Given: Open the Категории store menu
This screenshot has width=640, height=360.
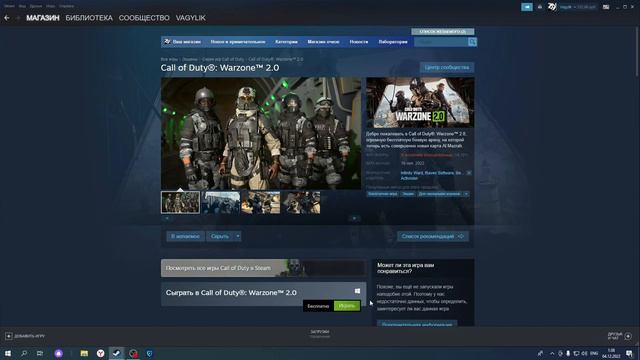Looking at the screenshot, I should [286, 42].
